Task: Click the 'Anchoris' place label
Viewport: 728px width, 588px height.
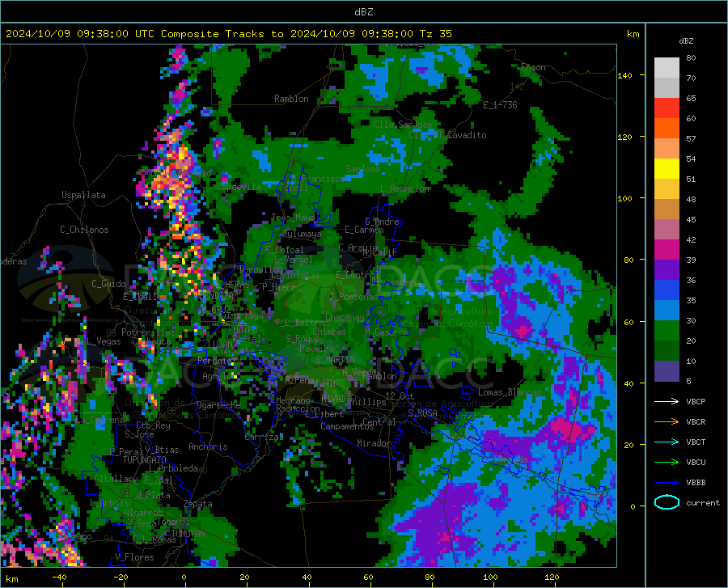Action: click(x=208, y=447)
